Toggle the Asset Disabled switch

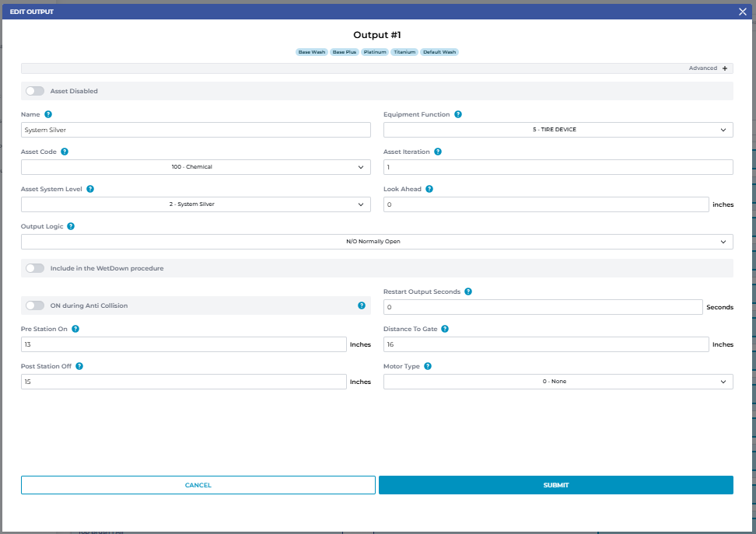point(35,91)
